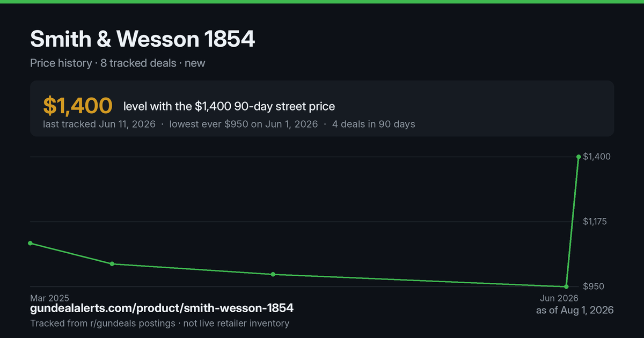Open the gundealalerts.com product link

coord(162,308)
